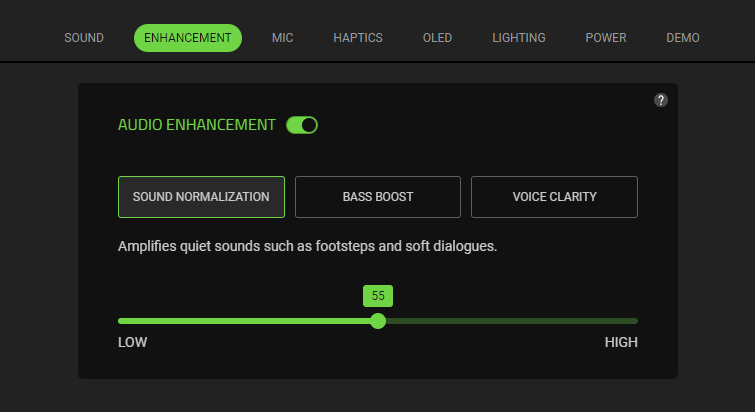Toggle the Audio Enhancement switch off
The image size is (755, 412).
[302, 125]
